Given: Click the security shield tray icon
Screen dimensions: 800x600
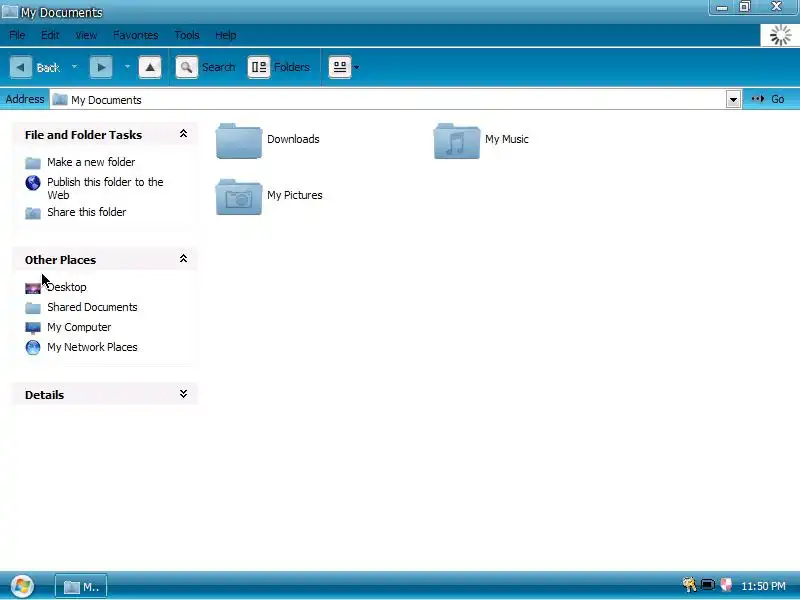Looking at the screenshot, I should tap(726, 585).
